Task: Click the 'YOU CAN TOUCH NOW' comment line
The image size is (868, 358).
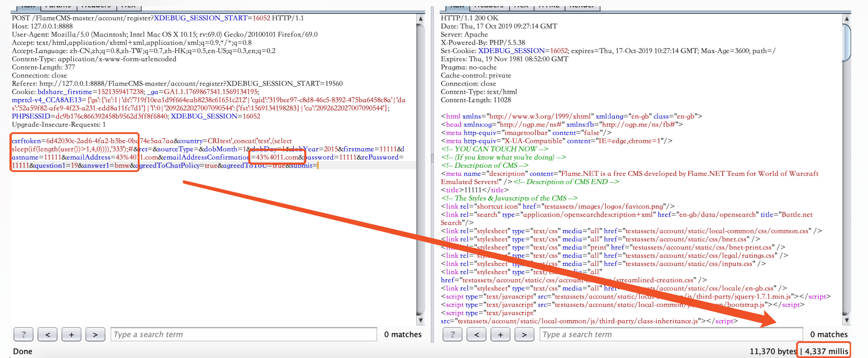Action: (x=494, y=149)
